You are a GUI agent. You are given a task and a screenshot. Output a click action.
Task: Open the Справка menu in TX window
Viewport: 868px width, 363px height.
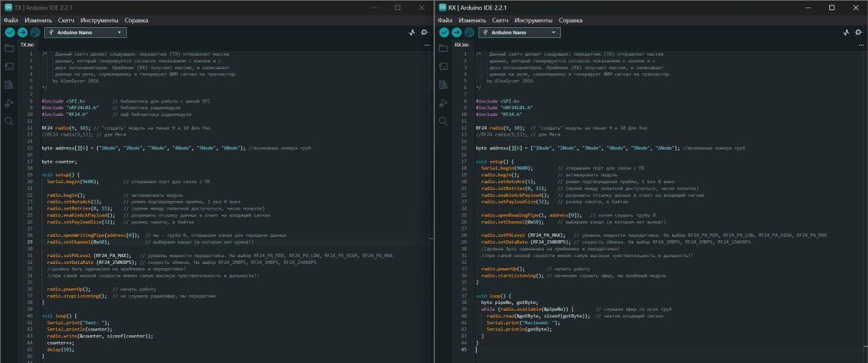click(x=136, y=20)
